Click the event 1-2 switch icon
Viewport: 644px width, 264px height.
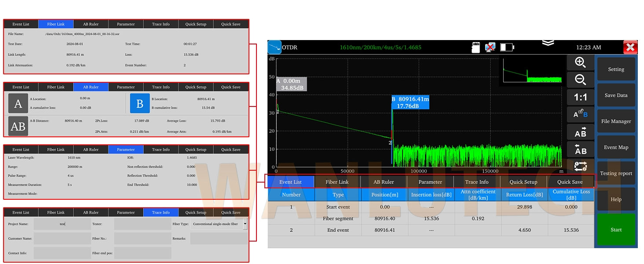pyautogui.click(x=580, y=166)
